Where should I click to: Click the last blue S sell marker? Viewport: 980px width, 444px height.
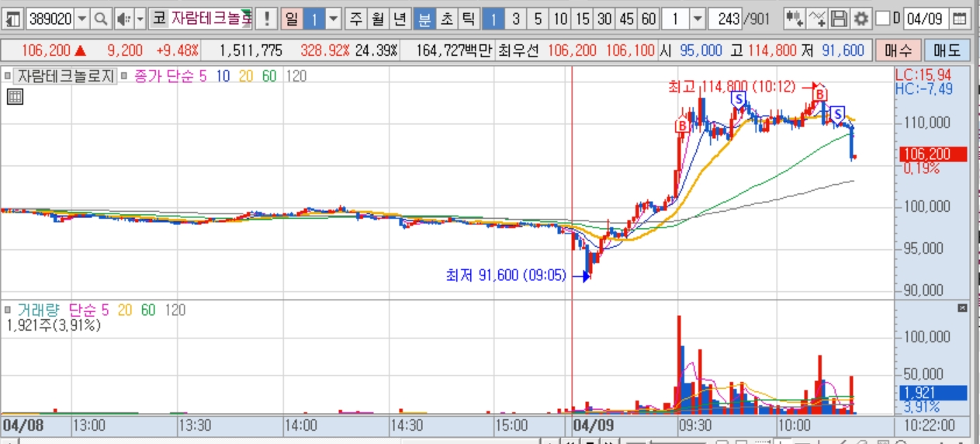click(x=838, y=114)
